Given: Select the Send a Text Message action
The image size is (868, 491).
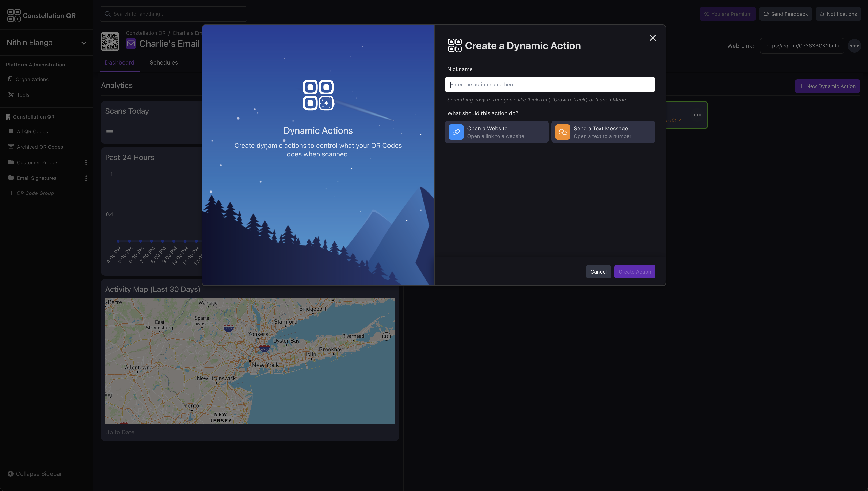Looking at the screenshot, I should (603, 132).
